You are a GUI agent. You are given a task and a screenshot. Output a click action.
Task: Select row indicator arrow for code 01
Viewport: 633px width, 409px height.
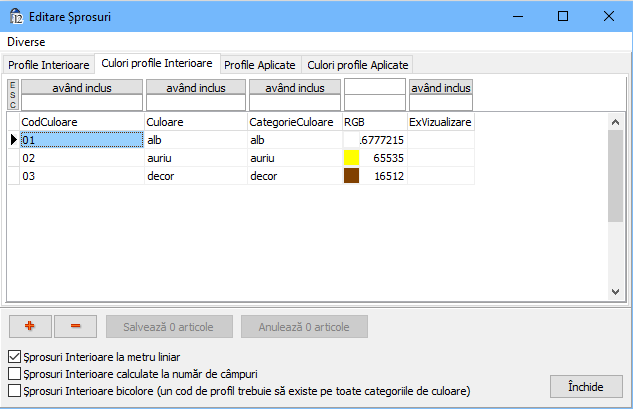tap(13, 140)
